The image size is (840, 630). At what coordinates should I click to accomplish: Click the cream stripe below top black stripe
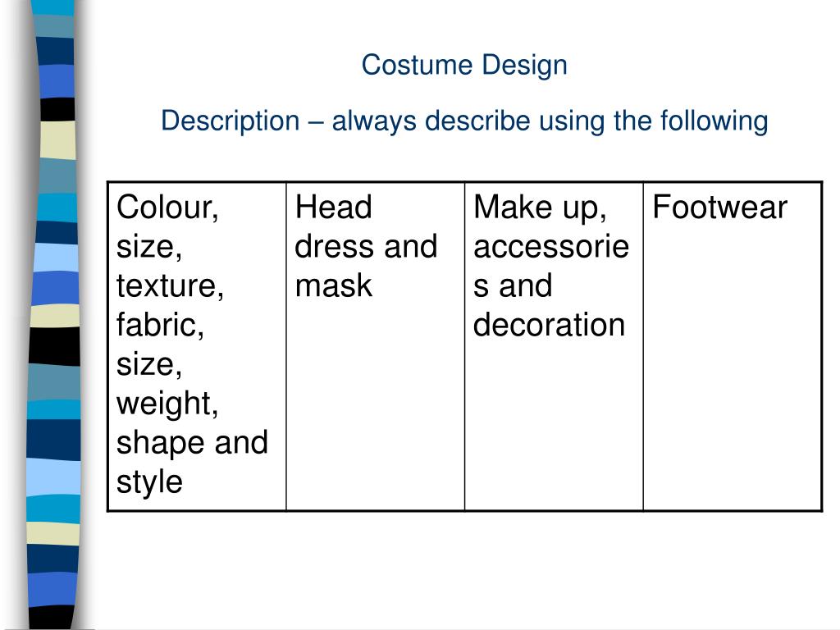[58, 140]
